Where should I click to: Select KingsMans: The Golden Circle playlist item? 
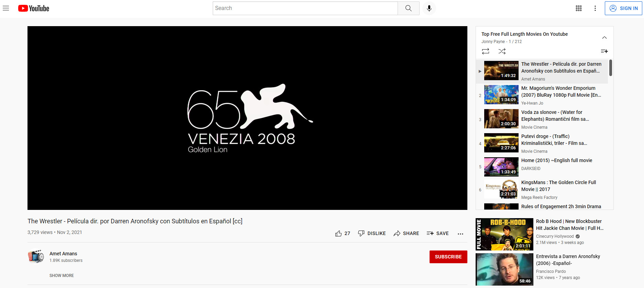558,186
